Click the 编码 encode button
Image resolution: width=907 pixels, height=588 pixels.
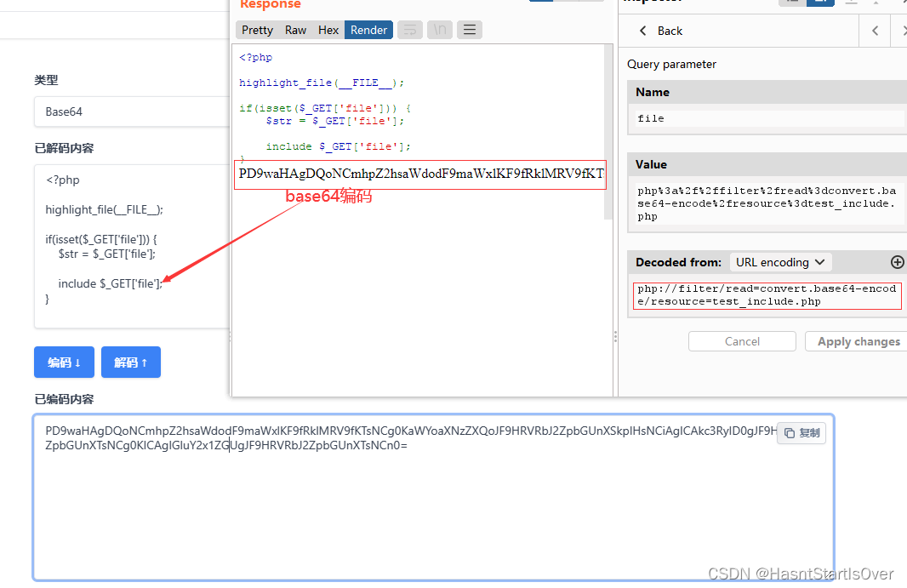pos(64,363)
